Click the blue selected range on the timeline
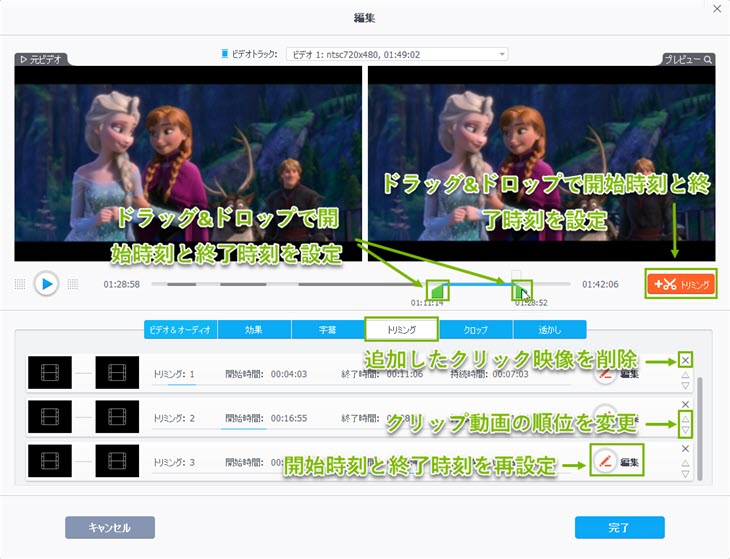Screen dimensions: 730x559 click(480, 283)
